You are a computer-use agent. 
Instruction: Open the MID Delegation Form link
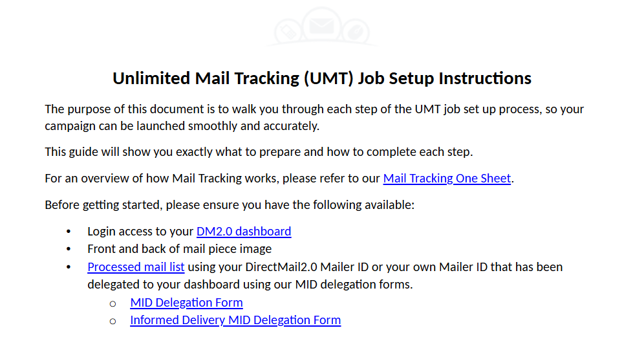click(186, 302)
